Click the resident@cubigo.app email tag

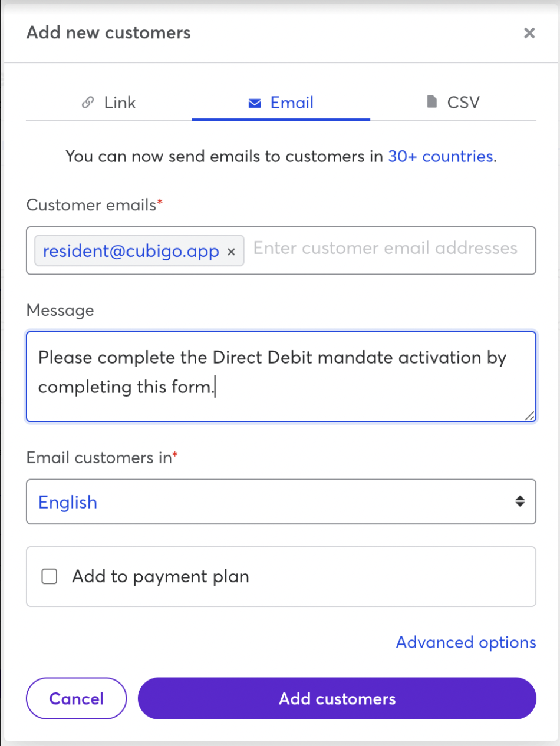point(131,252)
